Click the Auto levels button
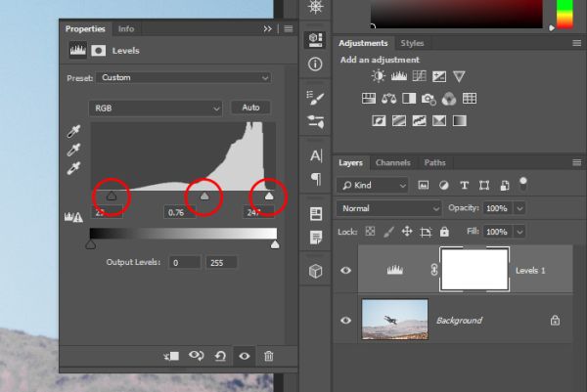587x392 pixels. pyautogui.click(x=250, y=108)
